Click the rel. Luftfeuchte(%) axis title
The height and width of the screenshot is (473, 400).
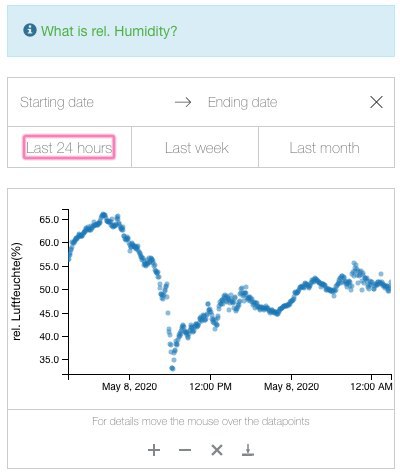click(17, 292)
